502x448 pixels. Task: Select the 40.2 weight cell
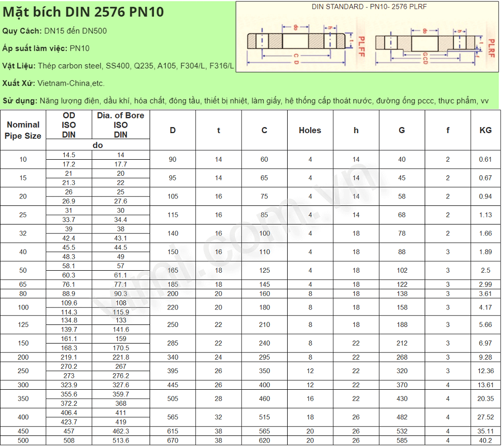485,440
